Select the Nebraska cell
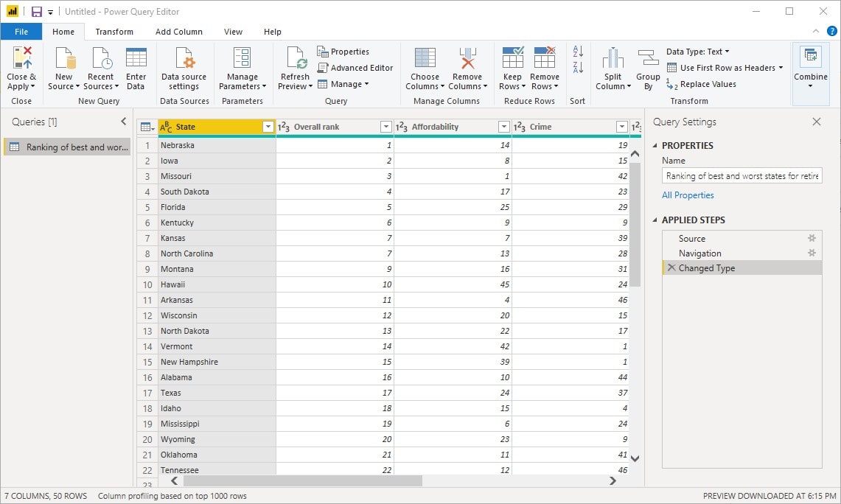The width and height of the screenshot is (841, 504). (x=217, y=145)
